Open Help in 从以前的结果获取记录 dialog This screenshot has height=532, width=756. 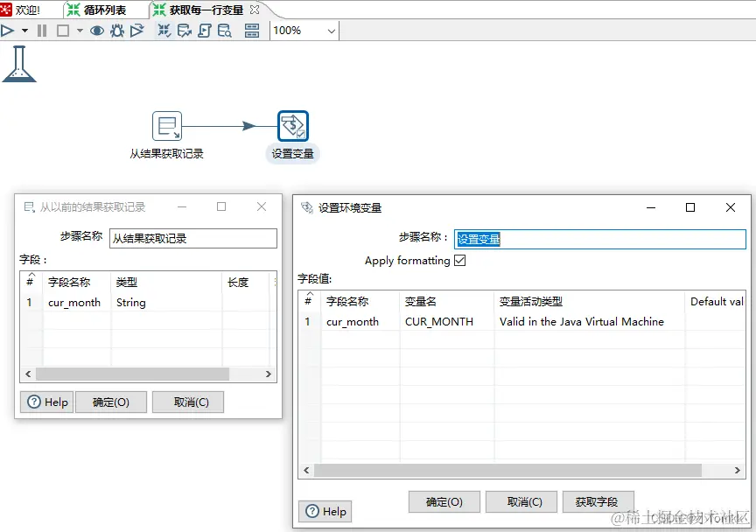(47, 402)
